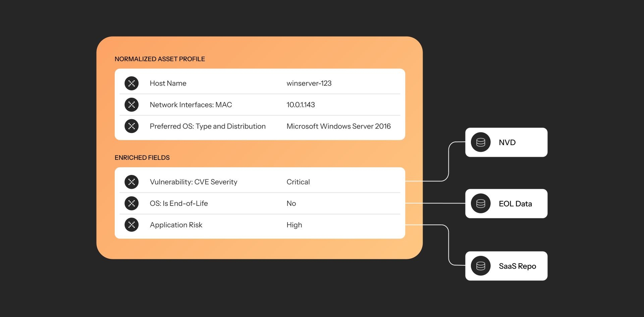Click the Network Interfaces: MAC label
This screenshot has height=317, width=644.
click(x=191, y=105)
